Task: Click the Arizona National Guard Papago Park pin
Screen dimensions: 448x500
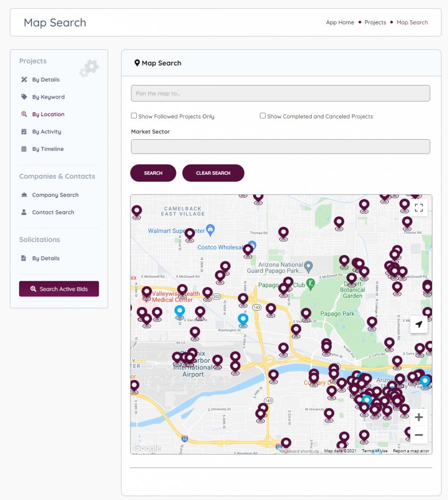Action: click(308, 267)
